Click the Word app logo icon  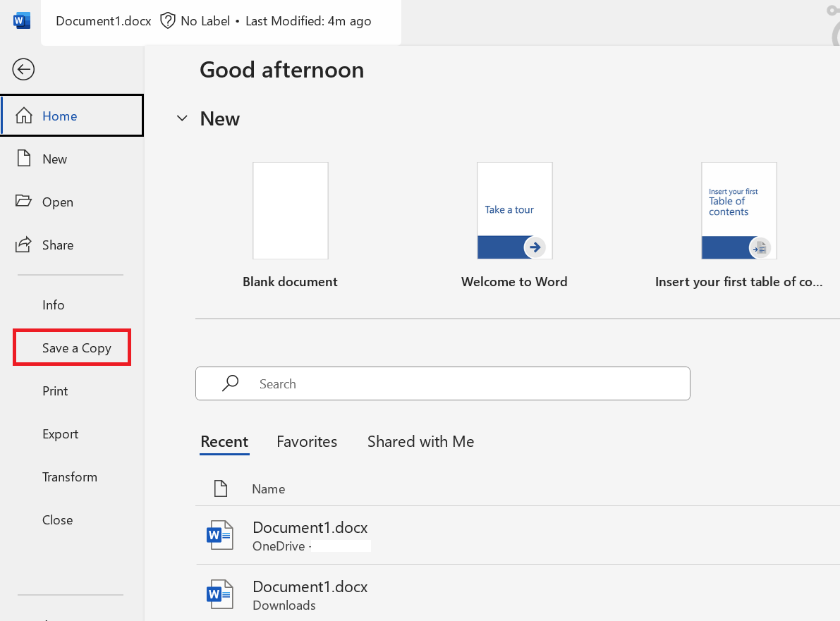coord(21,21)
